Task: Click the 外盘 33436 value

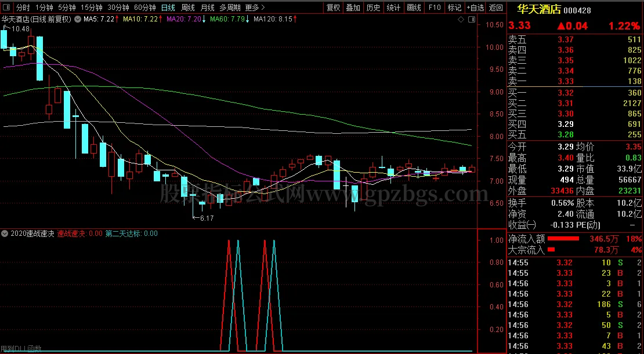Action: tap(561, 191)
